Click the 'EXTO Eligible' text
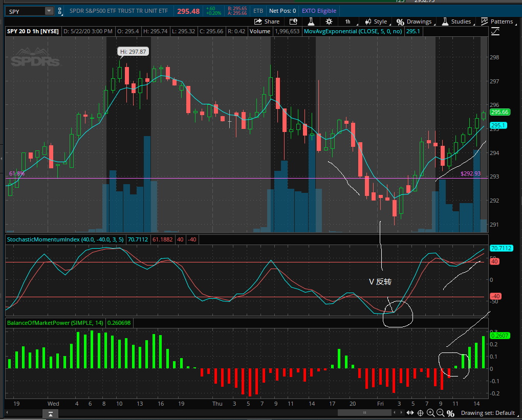 [x=319, y=11]
